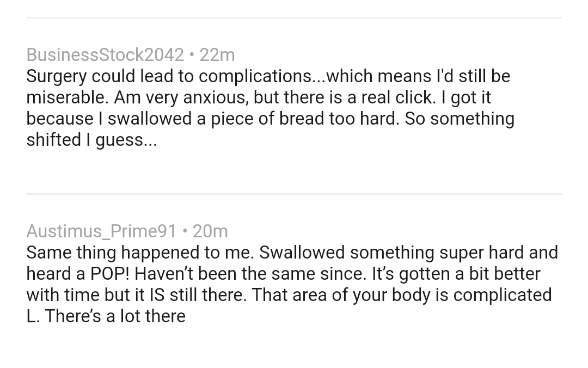This screenshot has height=368, width=588.
Task: Click the divider line between the two comments
Action: coord(294,194)
